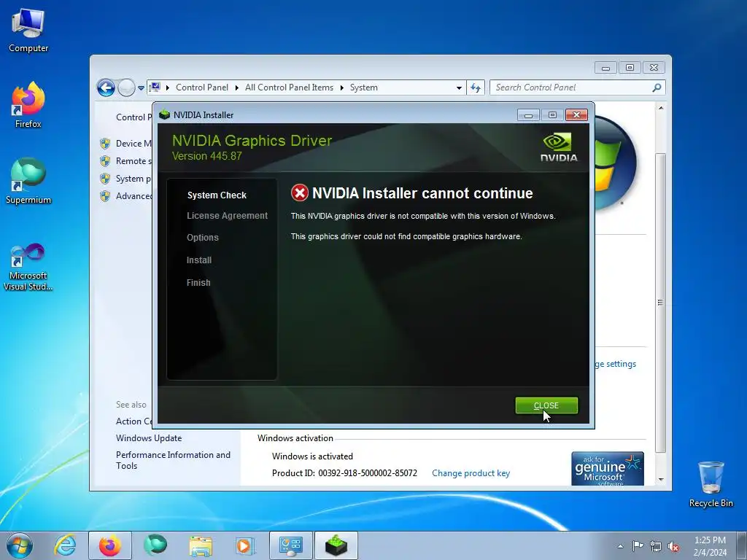747x560 pixels.
Task: Click All Control Panel Items breadcrumb
Action: (289, 87)
